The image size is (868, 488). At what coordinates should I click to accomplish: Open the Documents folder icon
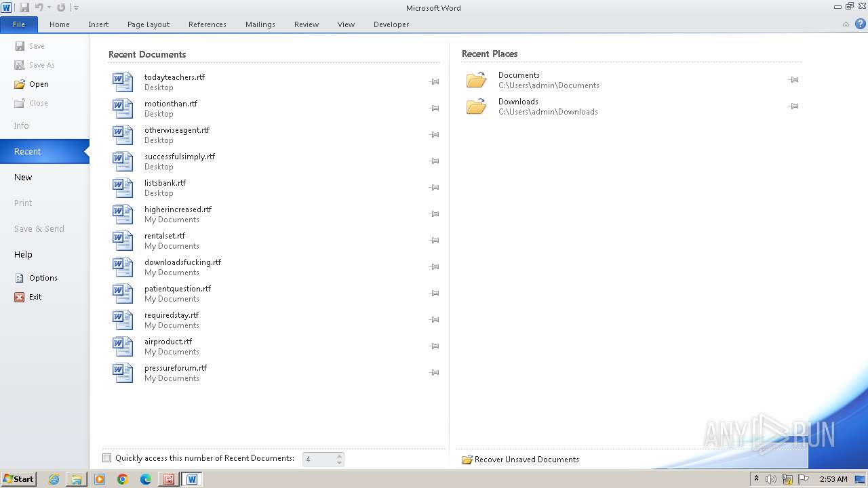click(x=477, y=80)
